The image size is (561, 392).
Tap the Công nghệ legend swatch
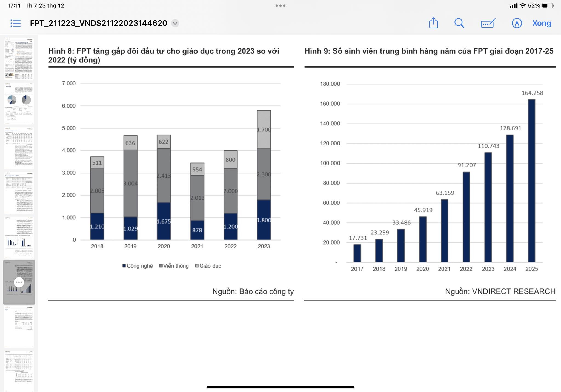click(x=124, y=266)
